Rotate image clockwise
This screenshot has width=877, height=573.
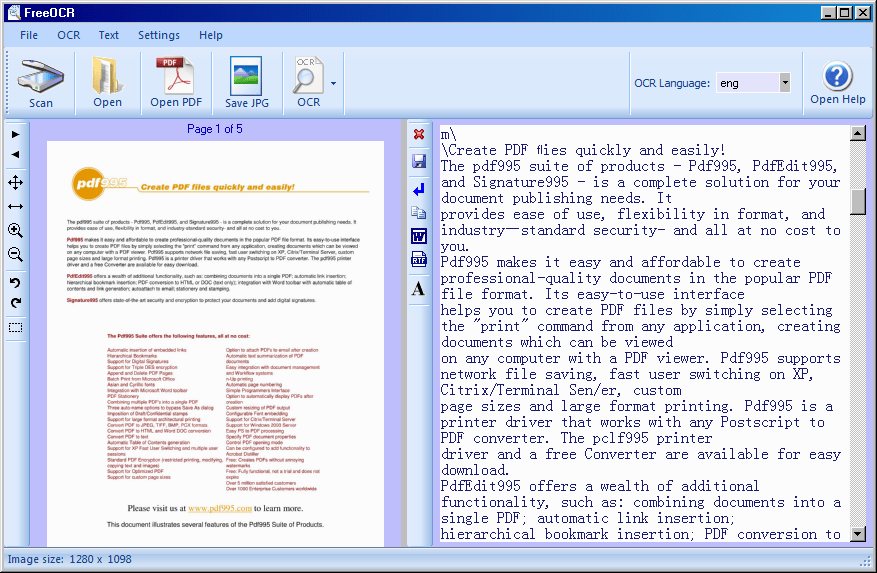[x=16, y=303]
